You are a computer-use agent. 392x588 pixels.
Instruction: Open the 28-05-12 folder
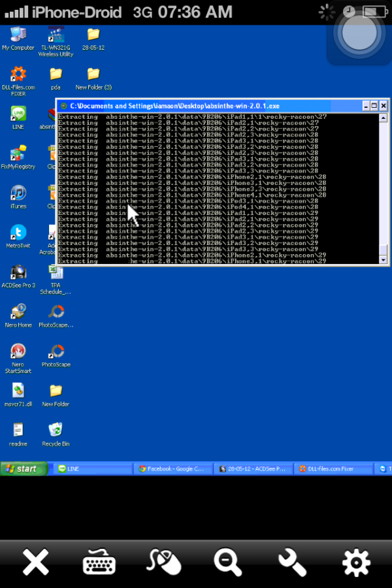tap(93, 39)
